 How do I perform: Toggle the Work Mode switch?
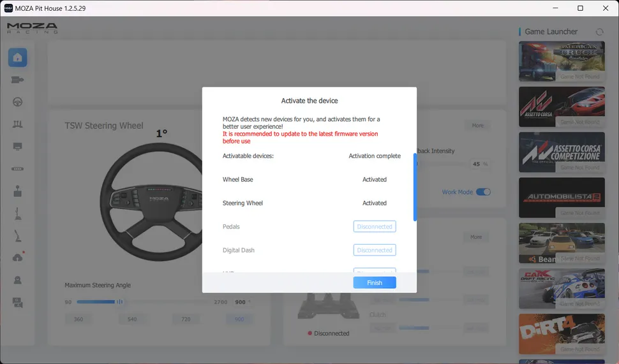click(483, 192)
